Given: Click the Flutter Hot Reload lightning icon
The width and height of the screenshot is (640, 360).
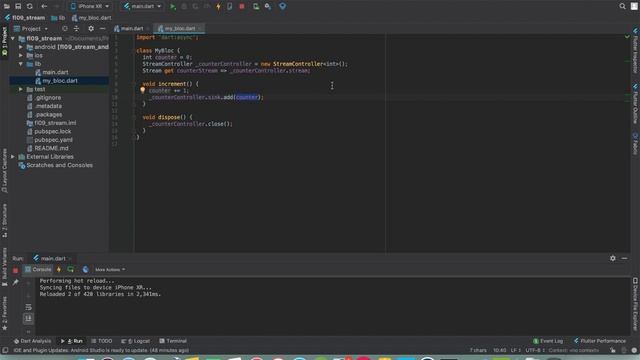Looking at the screenshot, I should click(218, 7).
